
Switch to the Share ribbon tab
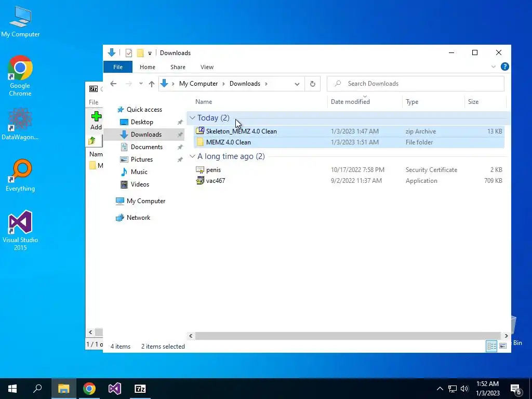(178, 67)
